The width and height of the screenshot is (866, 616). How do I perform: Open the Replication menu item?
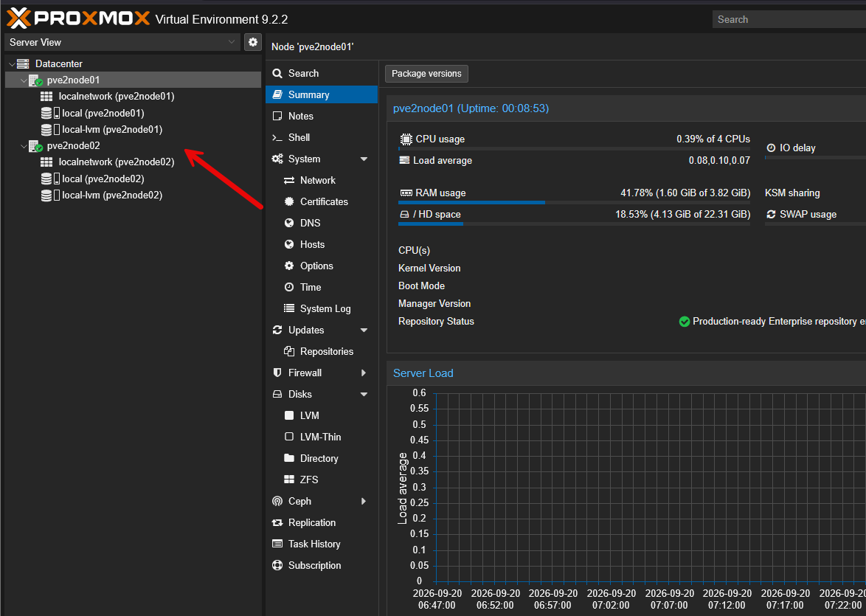(322, 522)
